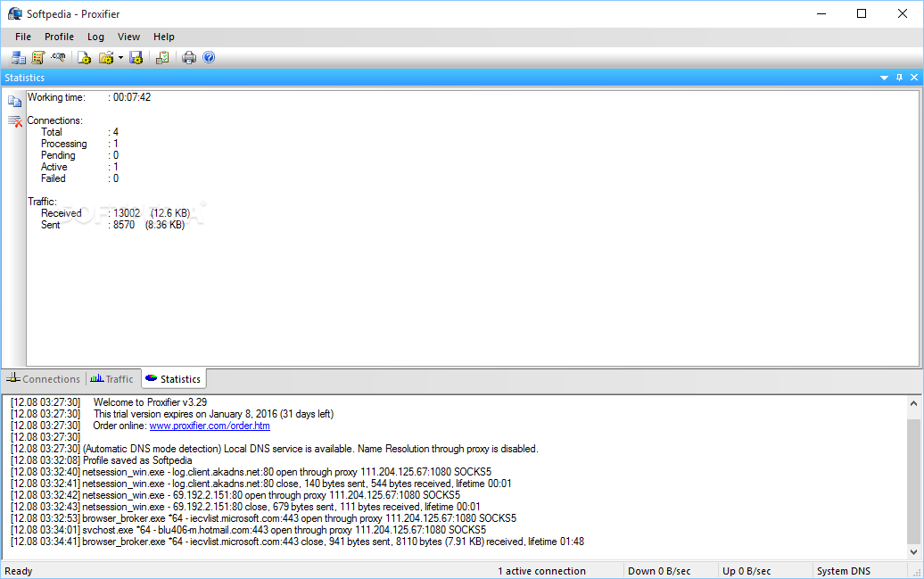Click the printer icon in the toolbar

(x=188, y=57)
